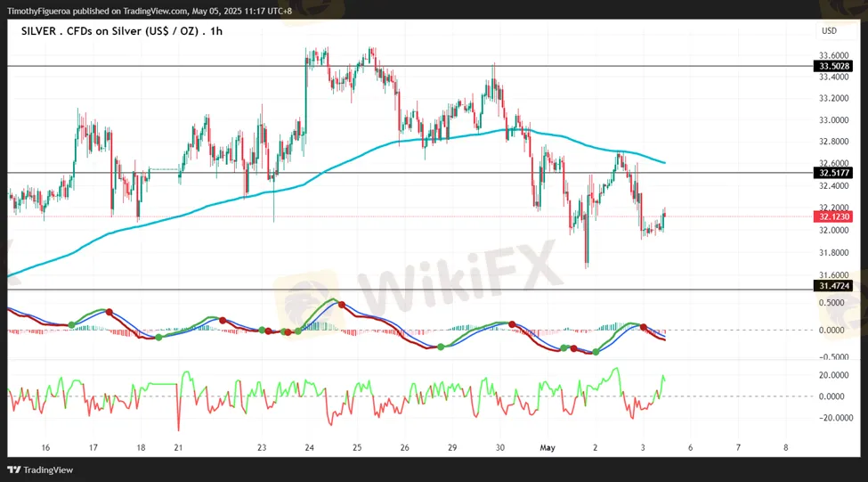Click the 8 date label on time axis
The width and height of the screenshot is (868, 482).
[785, 447]
